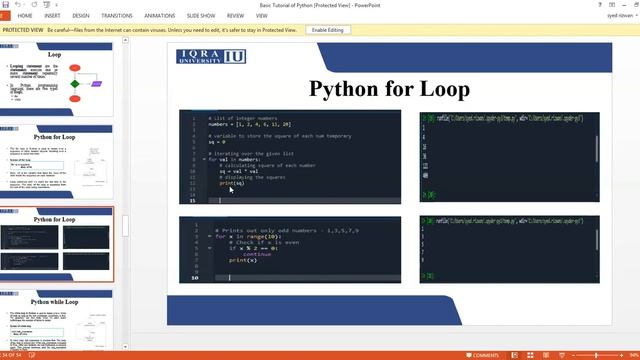640x360 pixels.
Task: Click the zoom percentage level
Action: point(634,356)
